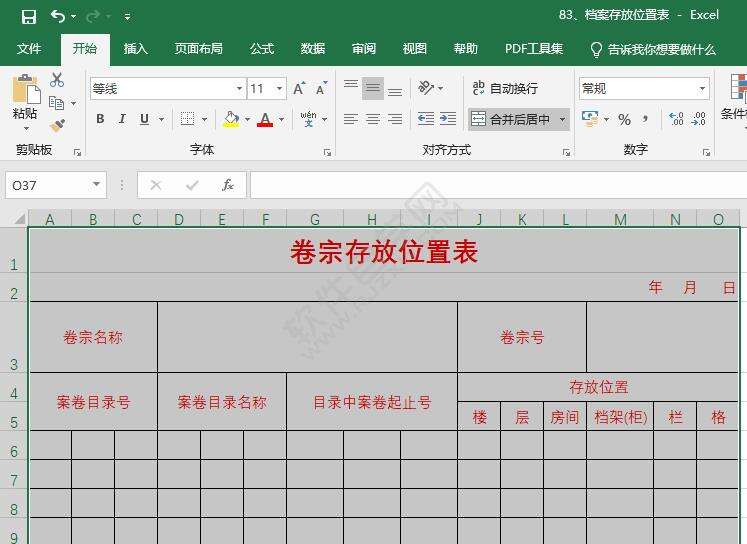Open the Font Color dropdown arrow

tap(282, 119)
